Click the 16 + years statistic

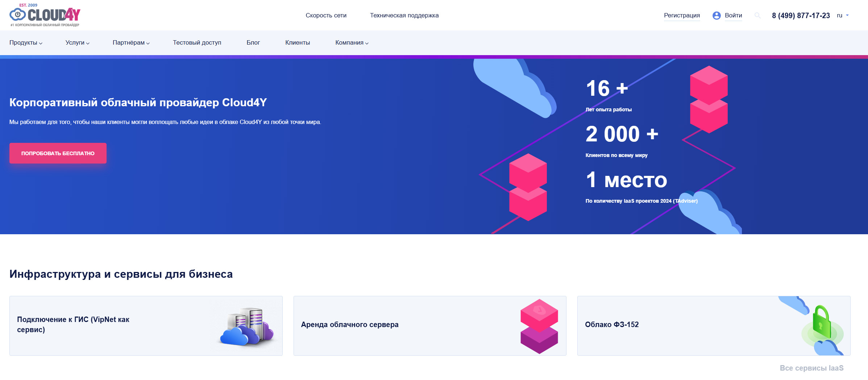(x=607, y=88)
